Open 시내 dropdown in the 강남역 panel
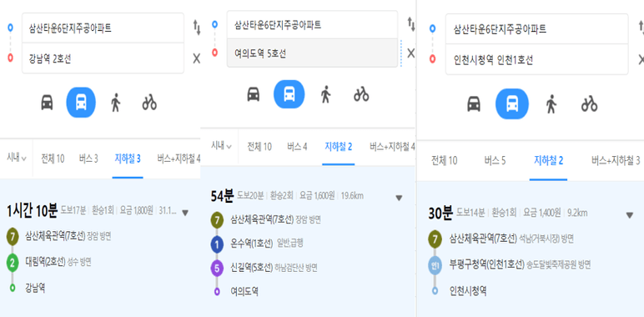The height and width of the screenshot is (317, 644). click(17, 158)
